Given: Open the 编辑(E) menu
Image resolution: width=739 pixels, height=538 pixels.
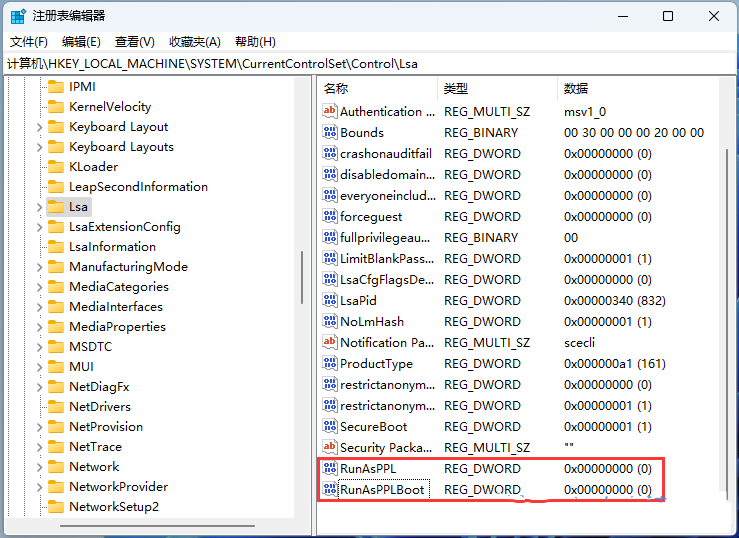Looking at the screenshot, I should coord(81,42).
